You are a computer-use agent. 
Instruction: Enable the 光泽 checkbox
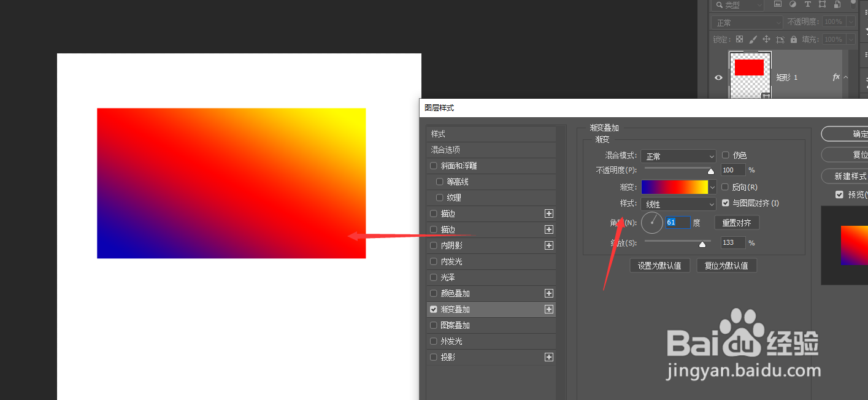click(x=434, y=277)
